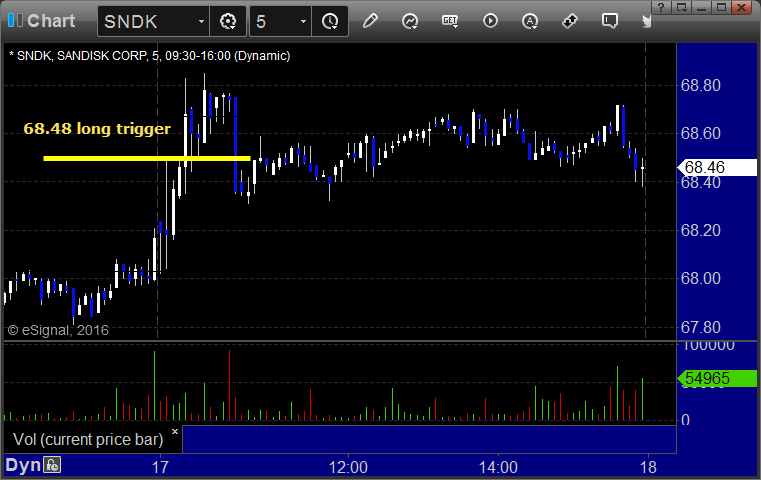Open the chat comment bubble icon

[610, 21]
